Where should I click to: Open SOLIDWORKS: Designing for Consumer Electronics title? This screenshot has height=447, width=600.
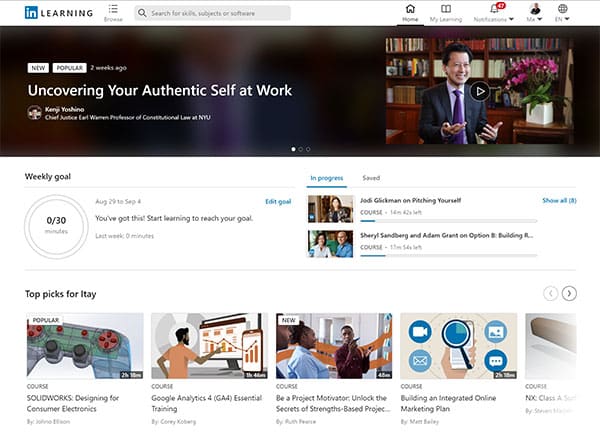pos(73,403)
